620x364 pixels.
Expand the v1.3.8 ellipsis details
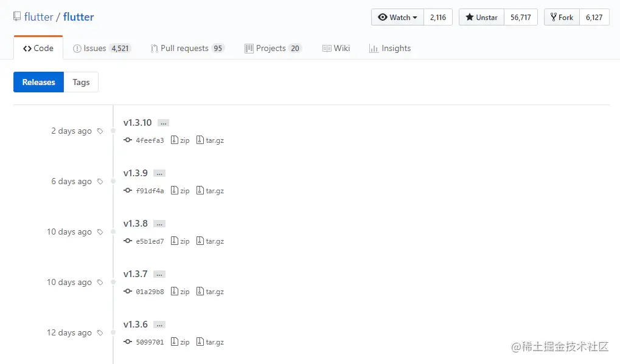click(159, 224)
